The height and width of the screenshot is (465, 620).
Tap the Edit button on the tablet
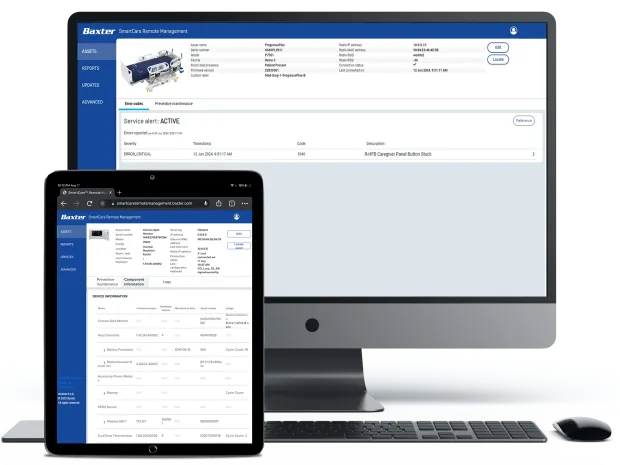239,234
